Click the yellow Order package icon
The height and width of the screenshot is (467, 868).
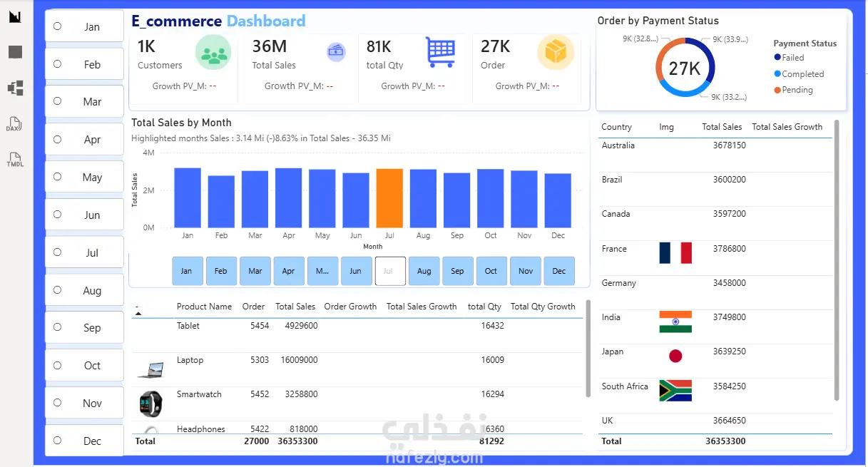tap(556, 52)
